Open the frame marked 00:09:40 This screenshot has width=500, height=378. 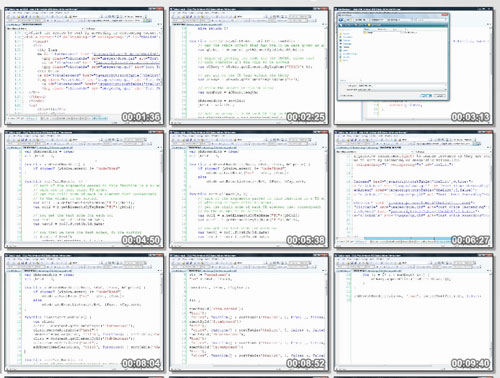413,312
